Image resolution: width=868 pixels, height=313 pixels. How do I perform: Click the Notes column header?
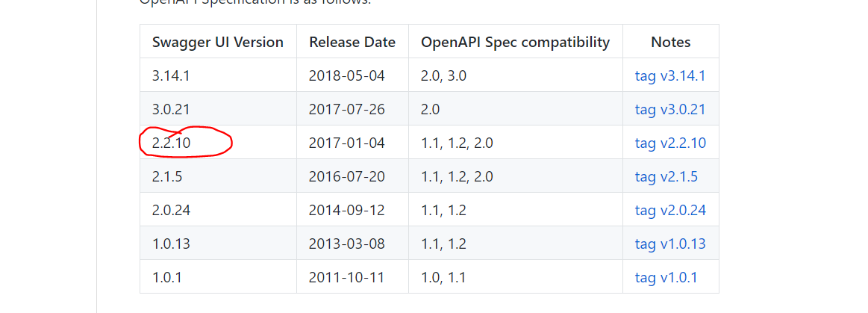tap(671, 42)
